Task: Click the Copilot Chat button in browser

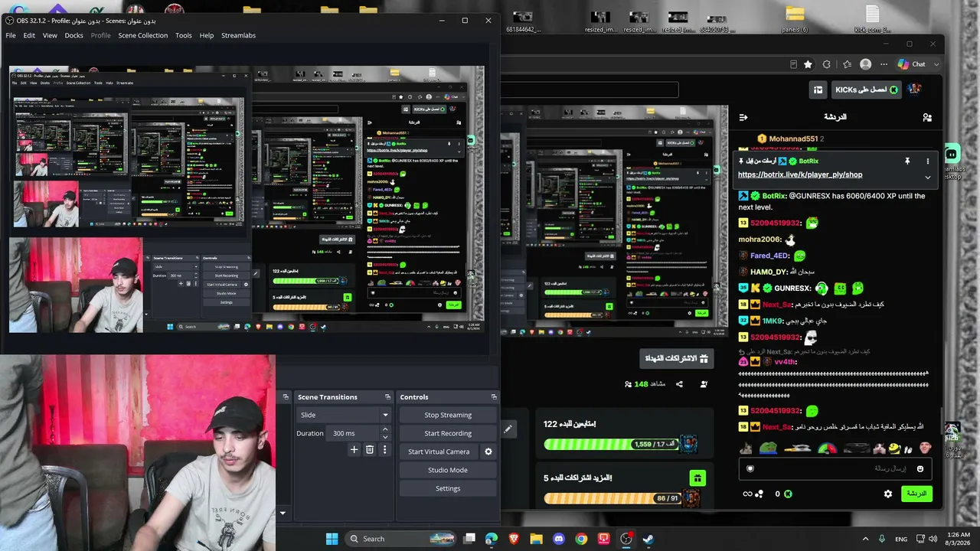Action: [x=912, y=64]
